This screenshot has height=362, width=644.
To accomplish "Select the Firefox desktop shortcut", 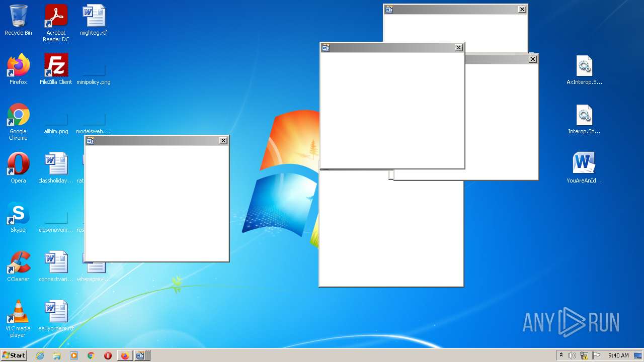I will tap(18, 69).
